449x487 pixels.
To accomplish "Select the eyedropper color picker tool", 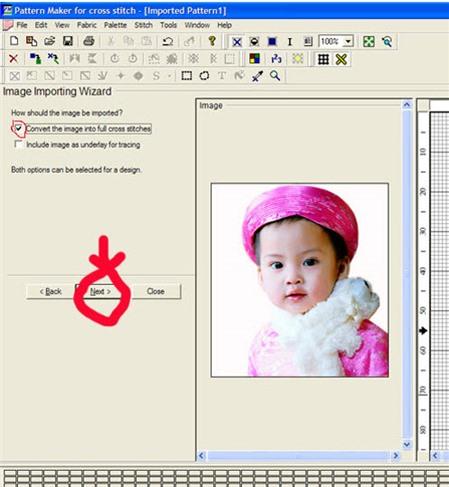I will click(257, 76).
